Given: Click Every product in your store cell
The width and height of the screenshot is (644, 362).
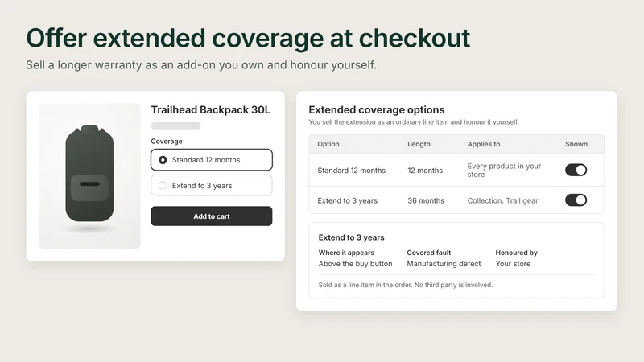Looking at the screenshot, I should coord(504,171).
